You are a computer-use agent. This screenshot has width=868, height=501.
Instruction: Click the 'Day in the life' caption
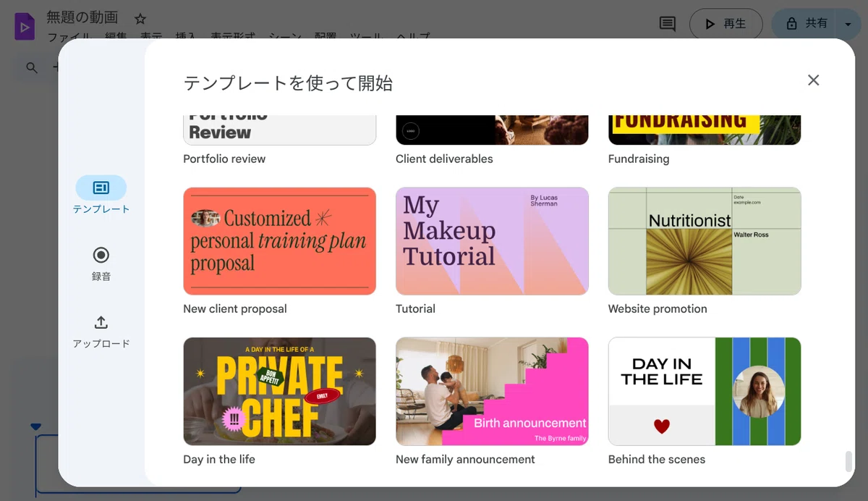click(x=219, y=459)
